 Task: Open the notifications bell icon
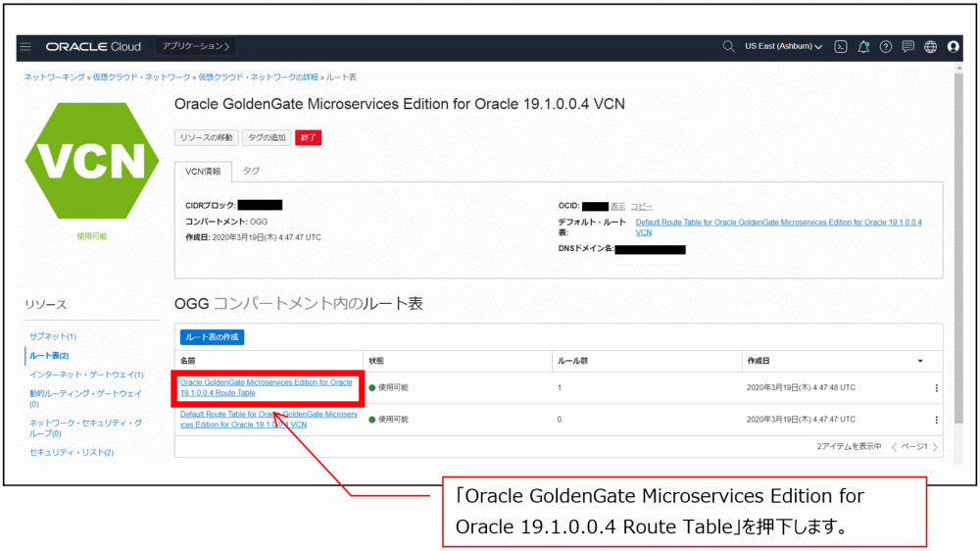point(863,47)
